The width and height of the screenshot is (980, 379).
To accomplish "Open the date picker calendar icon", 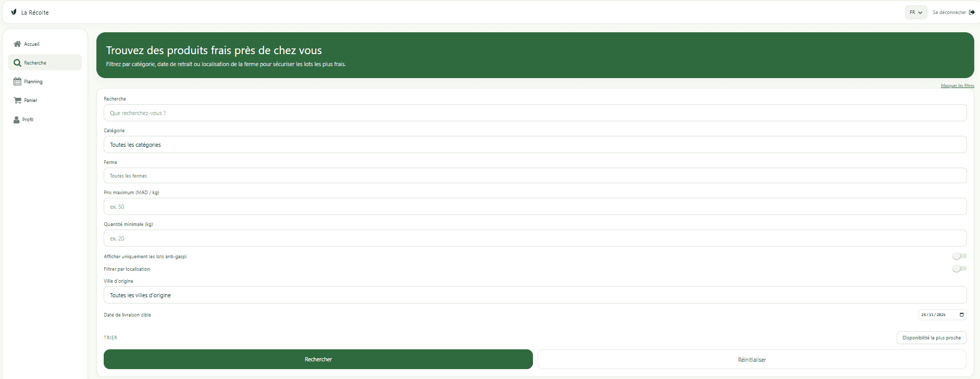I will point(962,314).
